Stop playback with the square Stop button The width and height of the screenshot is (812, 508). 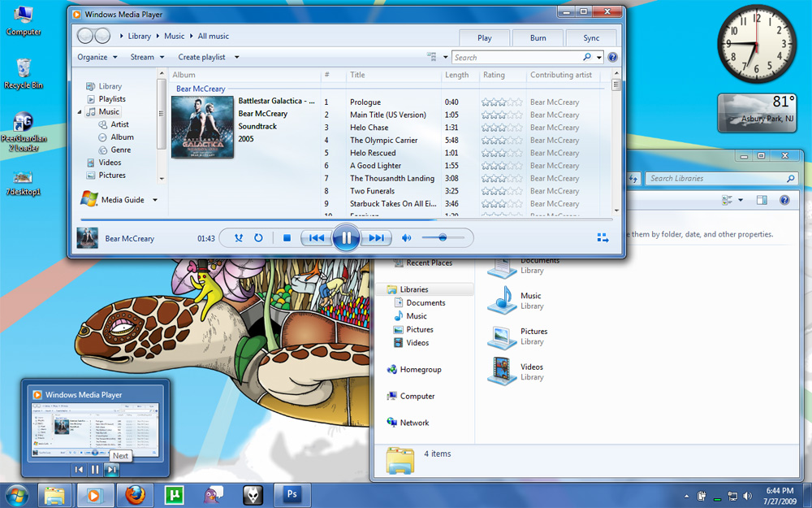coord(287,238)
